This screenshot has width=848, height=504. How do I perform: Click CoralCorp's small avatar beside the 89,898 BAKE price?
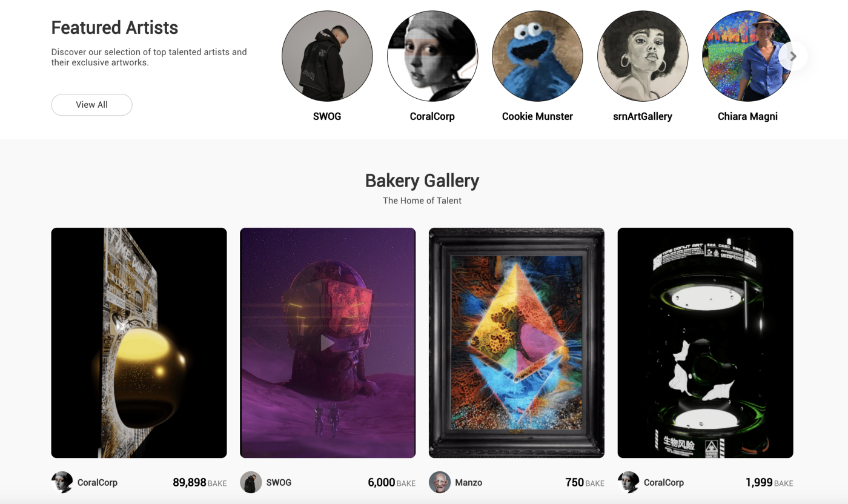click(62, 482)
